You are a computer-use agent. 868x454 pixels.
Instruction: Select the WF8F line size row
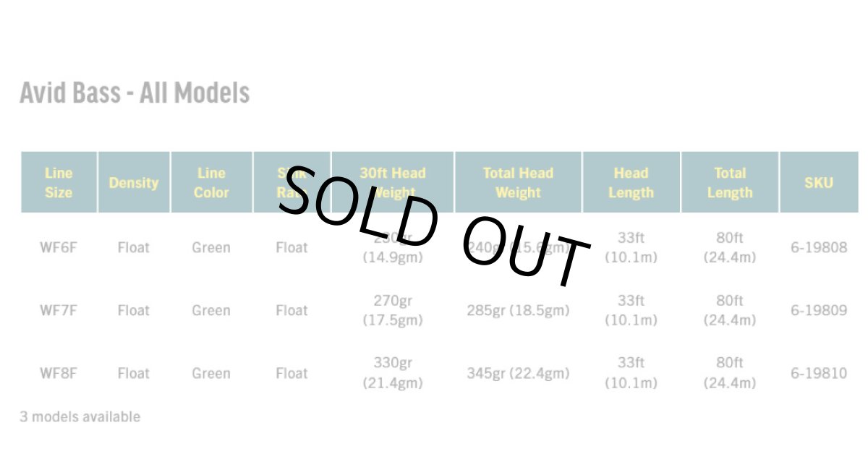tap(59, 373)
